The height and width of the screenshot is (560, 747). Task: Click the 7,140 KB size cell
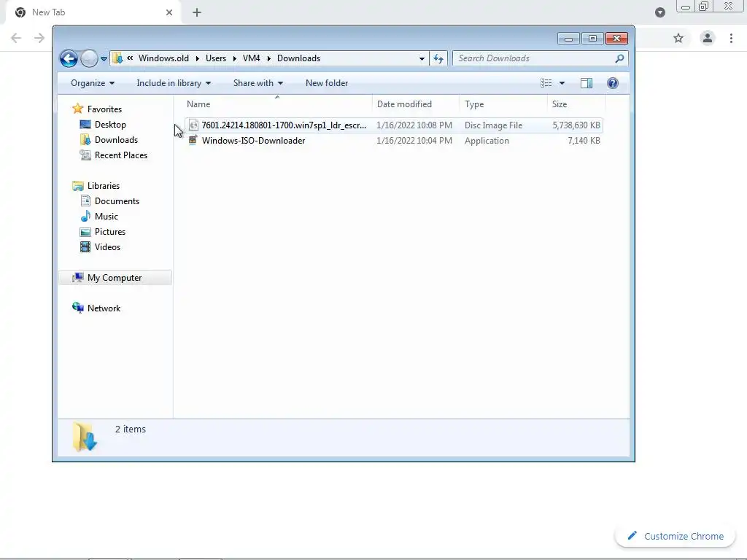pyautogui.click(x=584, y=141)
